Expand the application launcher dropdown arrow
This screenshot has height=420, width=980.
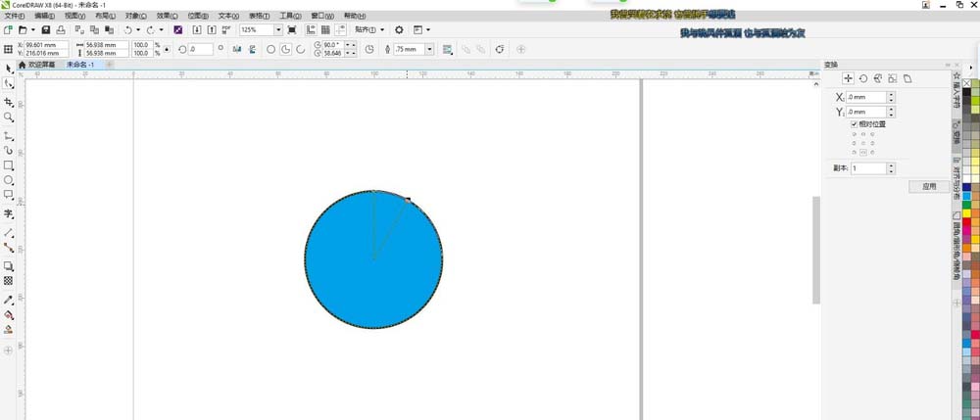pos(428,29)
